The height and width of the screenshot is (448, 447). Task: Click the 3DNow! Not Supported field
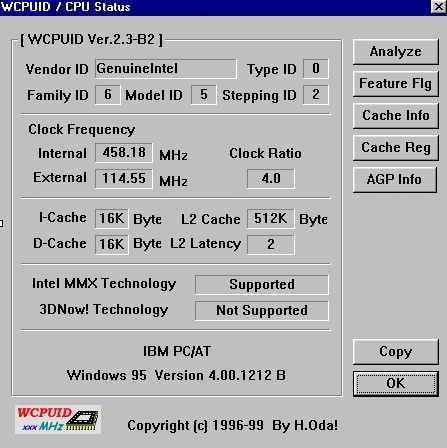(x=262, y=311)
